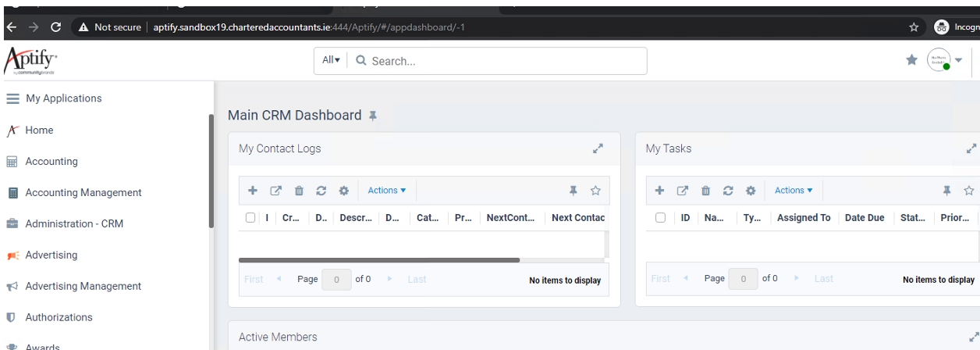The height and width of the screenshot is (350, 980).
Task: Favorite the My Tasks view star
Action: tap(969, 191)
